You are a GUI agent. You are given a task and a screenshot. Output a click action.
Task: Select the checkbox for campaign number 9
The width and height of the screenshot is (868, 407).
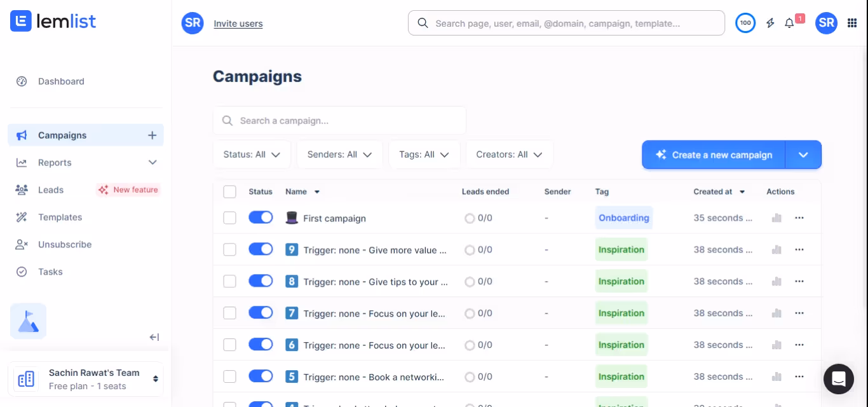coord(229,249)
